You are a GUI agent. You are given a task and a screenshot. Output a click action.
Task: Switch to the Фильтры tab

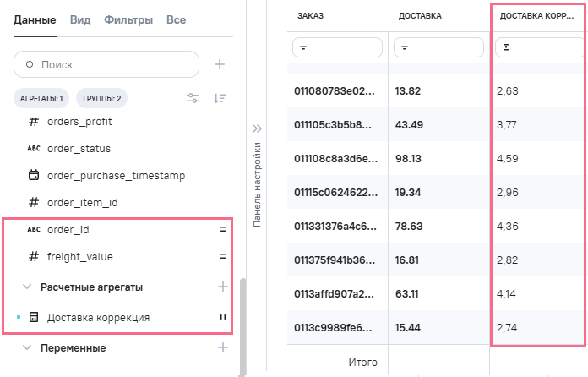pos(129,19)
